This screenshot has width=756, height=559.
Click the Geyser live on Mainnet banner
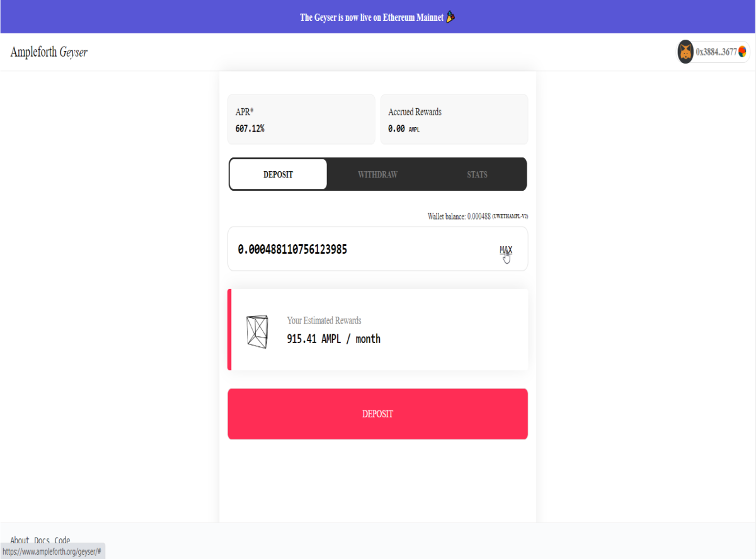click(x=377, y=17)
